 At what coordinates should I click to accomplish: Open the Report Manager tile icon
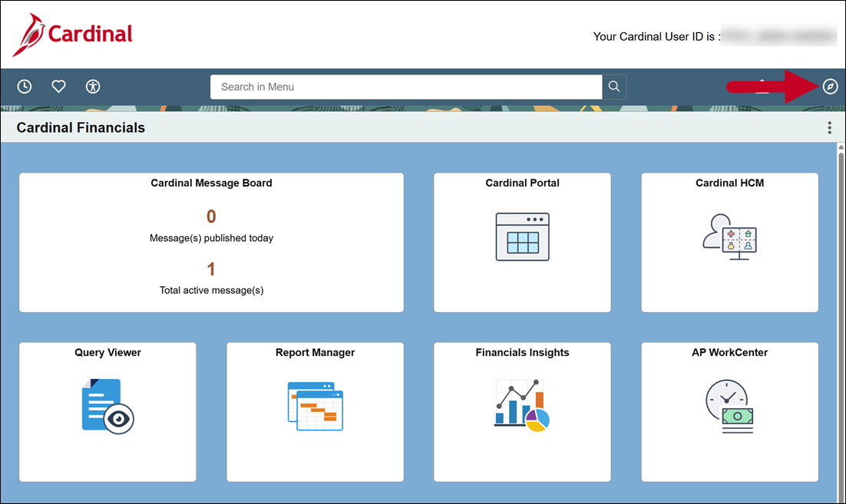(x=315, y=406)
